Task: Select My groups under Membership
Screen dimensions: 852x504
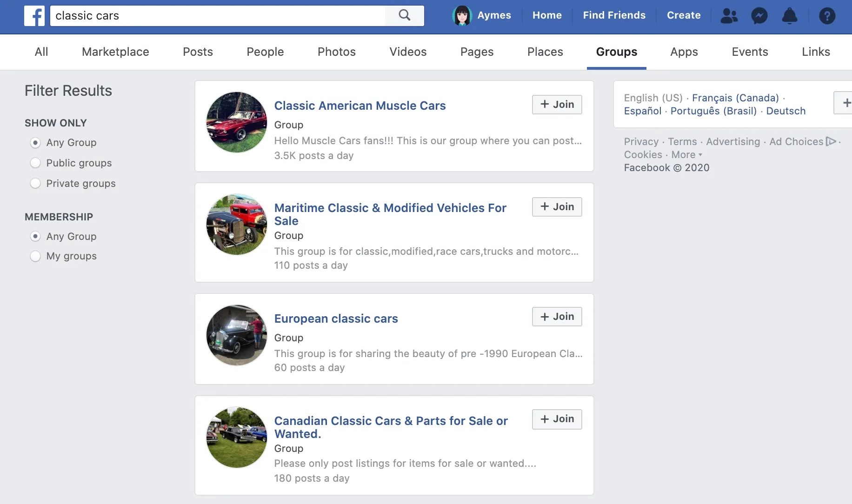Action: 35,256
